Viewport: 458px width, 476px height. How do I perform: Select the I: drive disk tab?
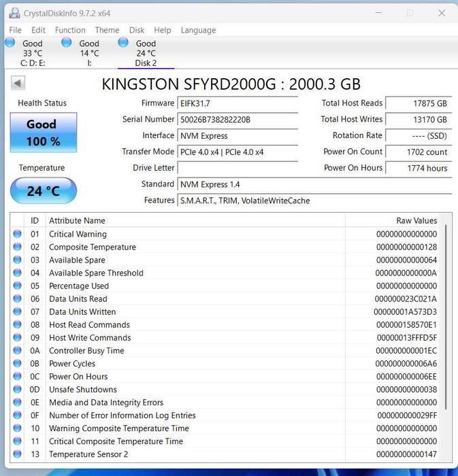pyautogui.click(x=89, y=53)
